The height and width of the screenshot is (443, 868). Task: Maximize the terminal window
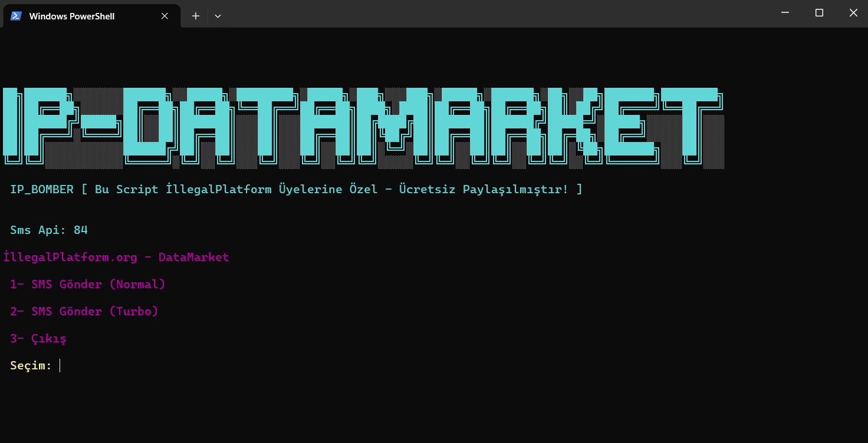[x=819, y=13]
